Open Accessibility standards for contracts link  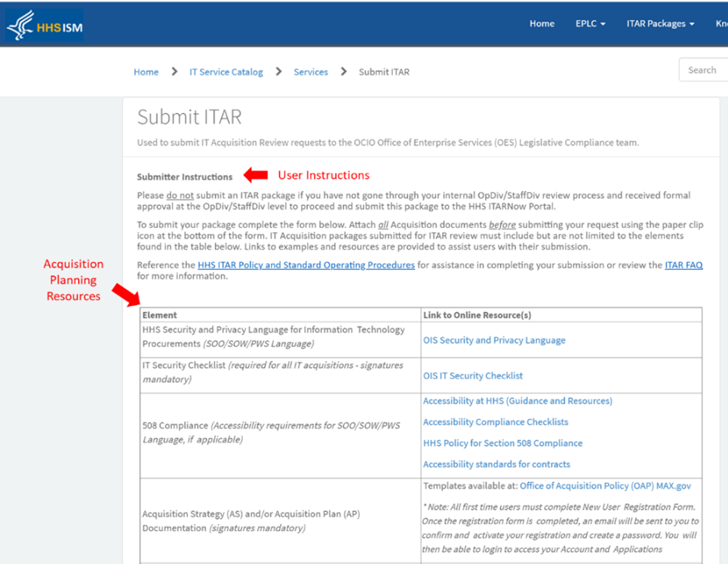coord(496,464)
